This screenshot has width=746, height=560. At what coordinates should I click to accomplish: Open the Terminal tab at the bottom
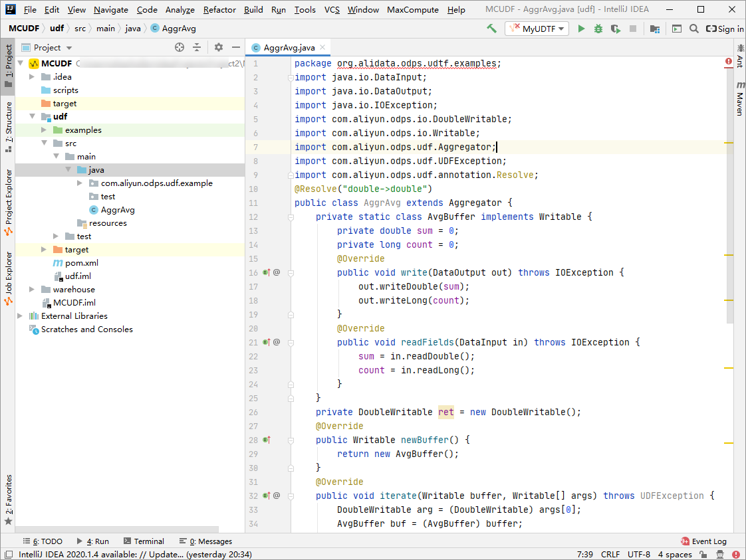pos(143,541)
